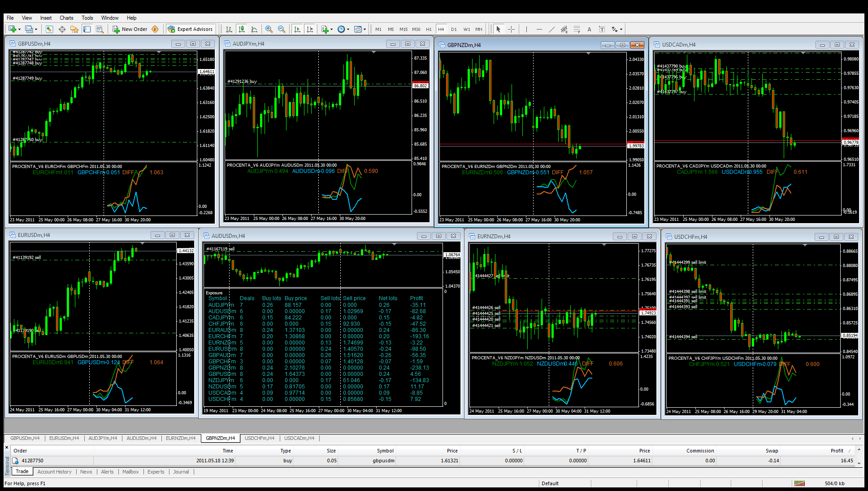Toggle Chart Shift from right border
Image resolution: width=868 pixels, height=491 pixels.
point(309,29)
